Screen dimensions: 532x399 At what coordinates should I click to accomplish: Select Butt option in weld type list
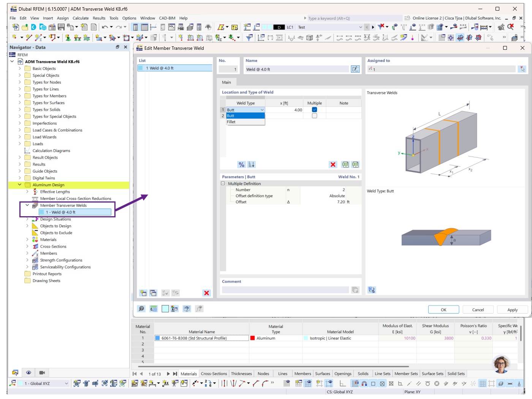pos(245,116)
